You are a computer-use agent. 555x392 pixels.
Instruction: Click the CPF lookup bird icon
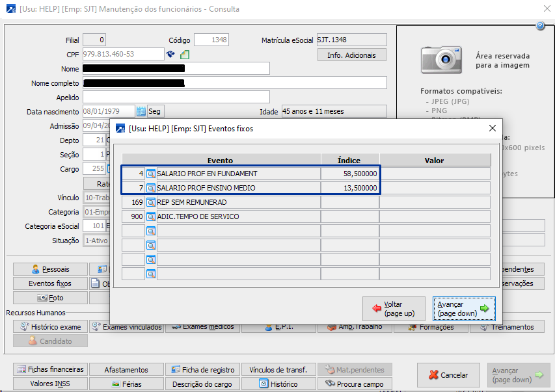pyautogui.click(x=170, y=54)
